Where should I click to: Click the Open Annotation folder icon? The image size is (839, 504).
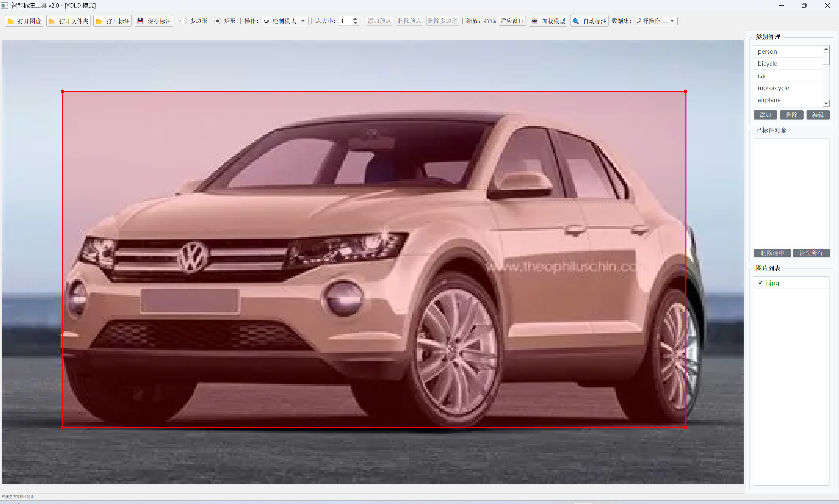coord(99,21)
